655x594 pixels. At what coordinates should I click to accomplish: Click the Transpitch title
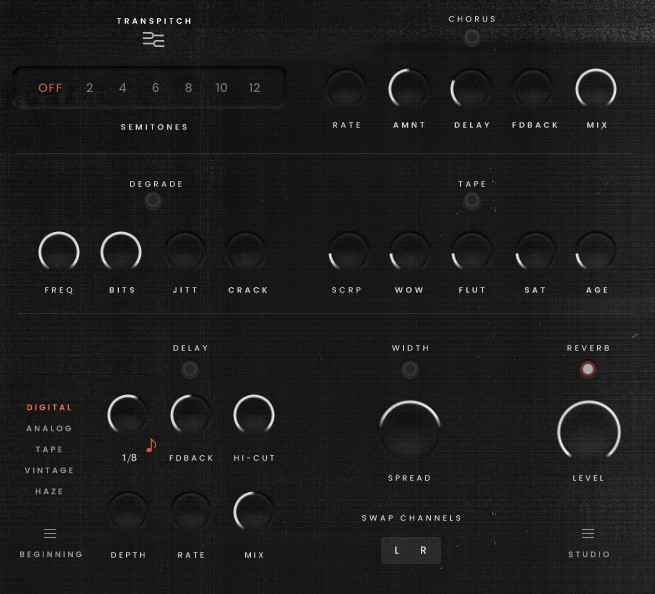pos(154,21)
